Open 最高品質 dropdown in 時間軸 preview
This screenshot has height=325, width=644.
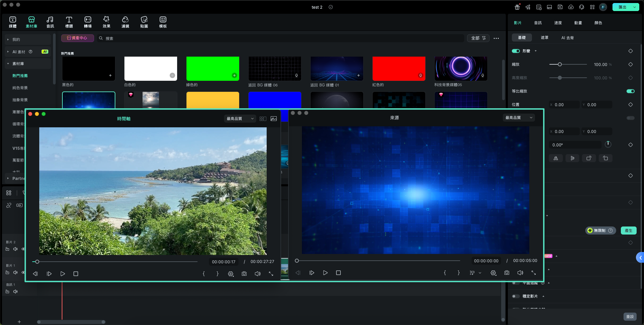tap(240, 119)
